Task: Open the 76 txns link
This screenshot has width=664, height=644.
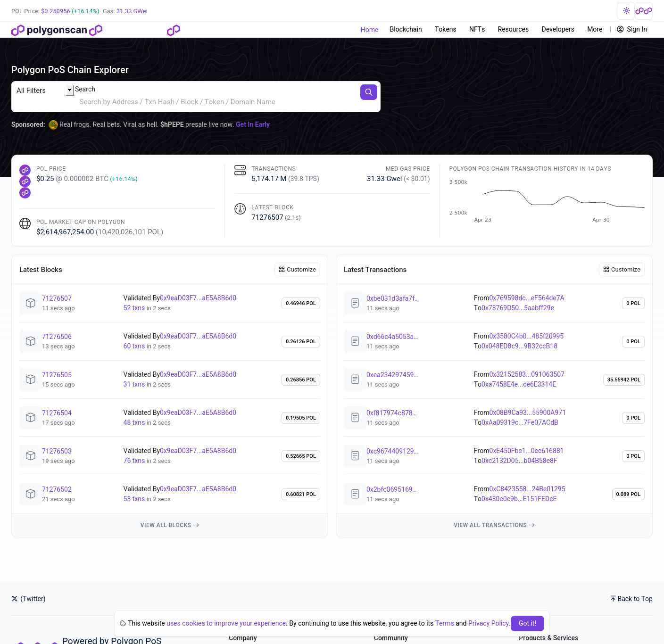Action: point(134,461)
